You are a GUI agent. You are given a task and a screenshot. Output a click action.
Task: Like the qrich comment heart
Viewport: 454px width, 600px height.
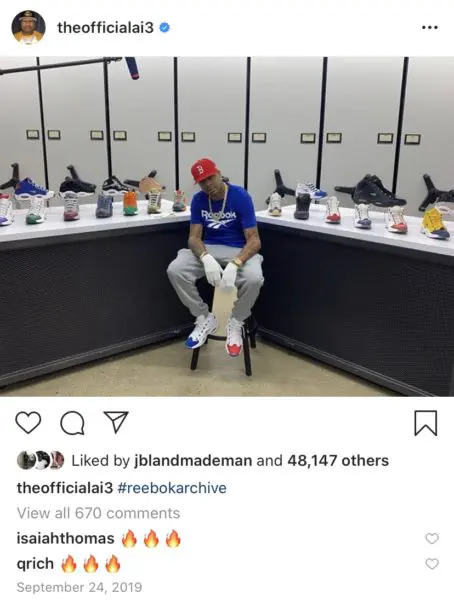[x=432, y=564]
